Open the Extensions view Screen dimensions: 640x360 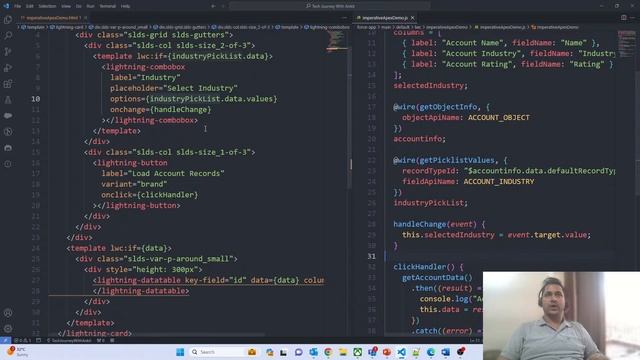8,84
